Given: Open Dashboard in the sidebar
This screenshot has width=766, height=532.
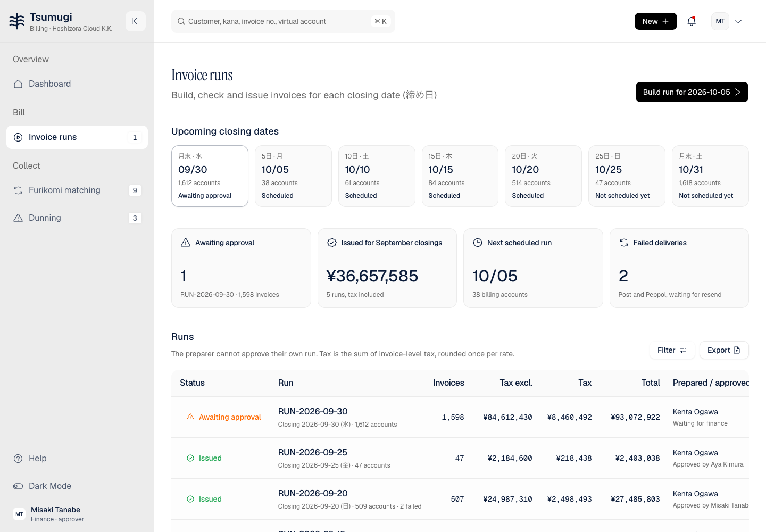Looking at the screenshot, I should (77, 84).
